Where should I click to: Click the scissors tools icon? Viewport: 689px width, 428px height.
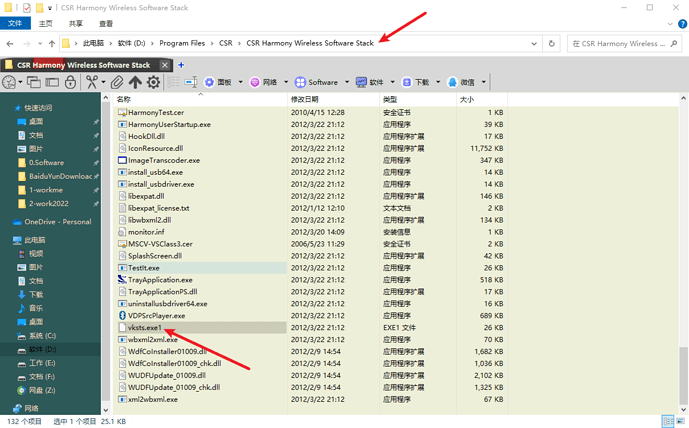pyautogui.click(x=92, y=82)
